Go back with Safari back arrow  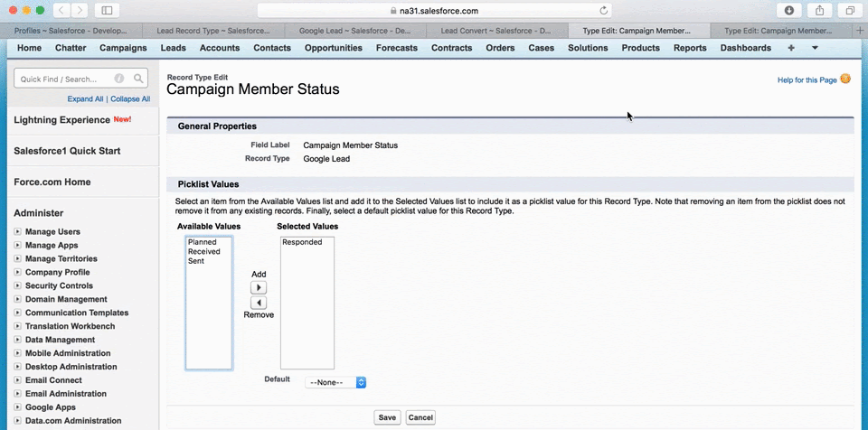point(61,10)
